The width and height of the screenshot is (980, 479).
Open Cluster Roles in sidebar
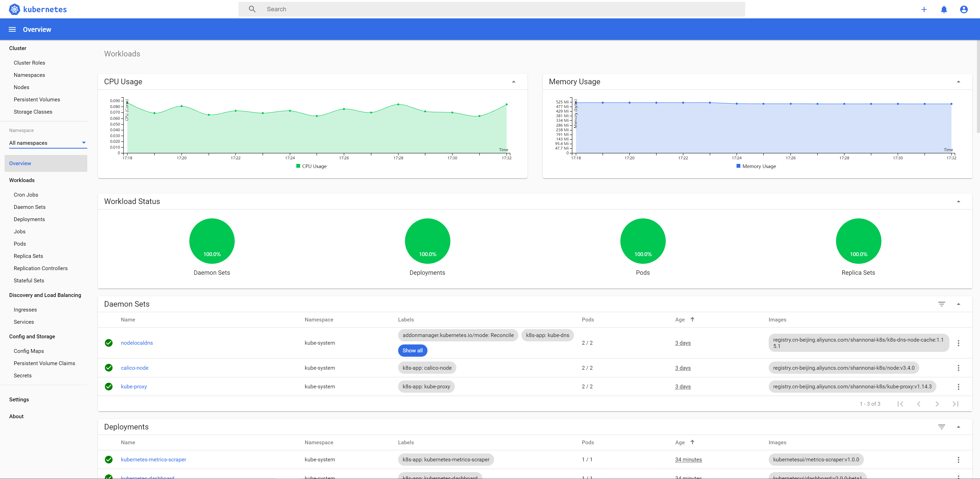click(x=29, y=63)
